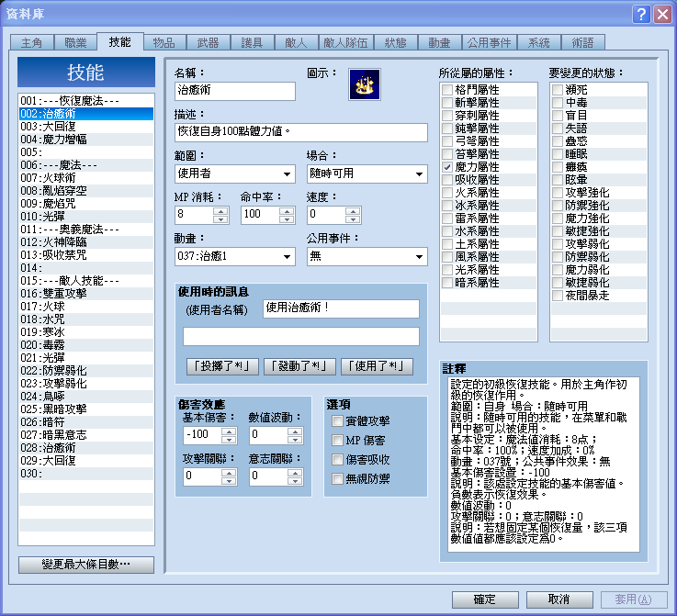Select skill 003:大回復 in list
Screen dimensions: 677x616
coord(86,127)
